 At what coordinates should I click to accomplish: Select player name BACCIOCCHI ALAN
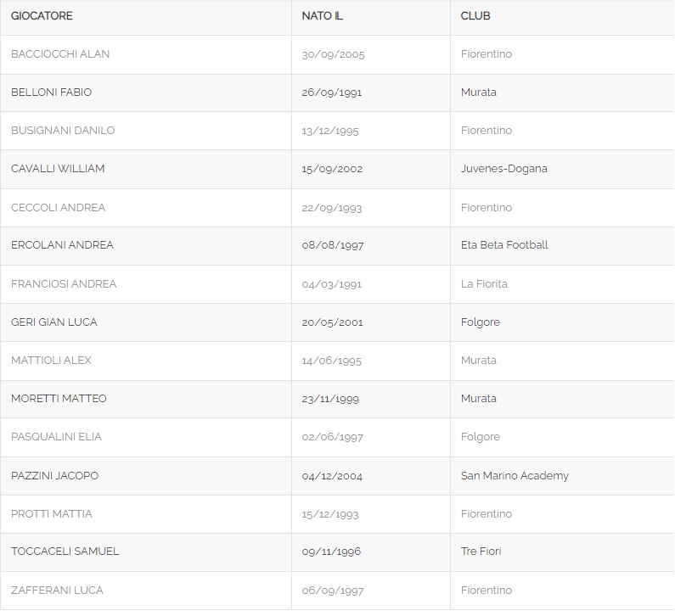(x=60, y=54)
